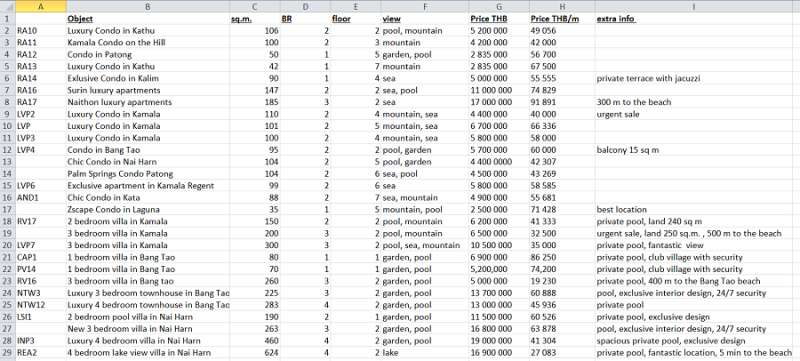Screen dimensions: 800x361
Task: Select 'New 3 bedroom villa in Nai Harn'
Action: click(x=147, y=329)
